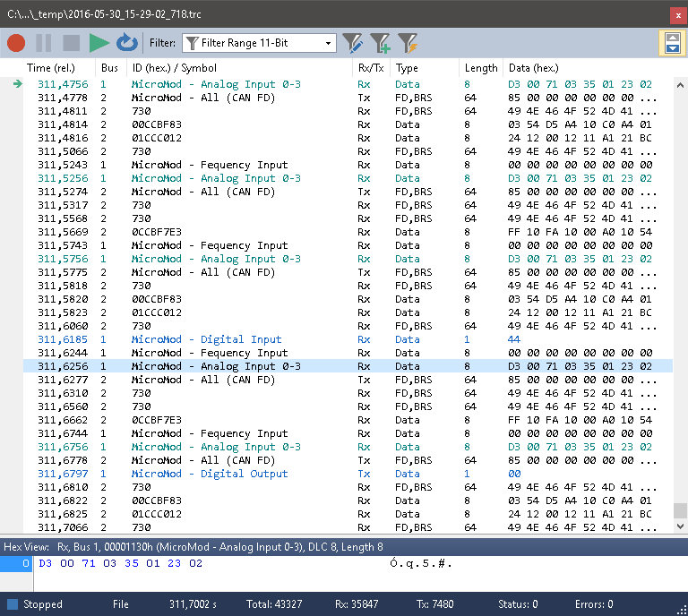Click the first hex byte D3 in Hex View

point(45,563)
